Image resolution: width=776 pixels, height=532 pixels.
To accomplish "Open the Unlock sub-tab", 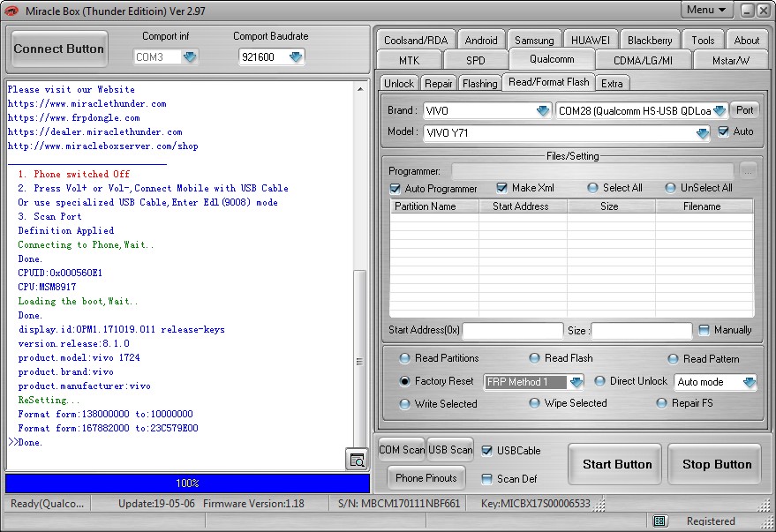I will [x=399, y=84].
